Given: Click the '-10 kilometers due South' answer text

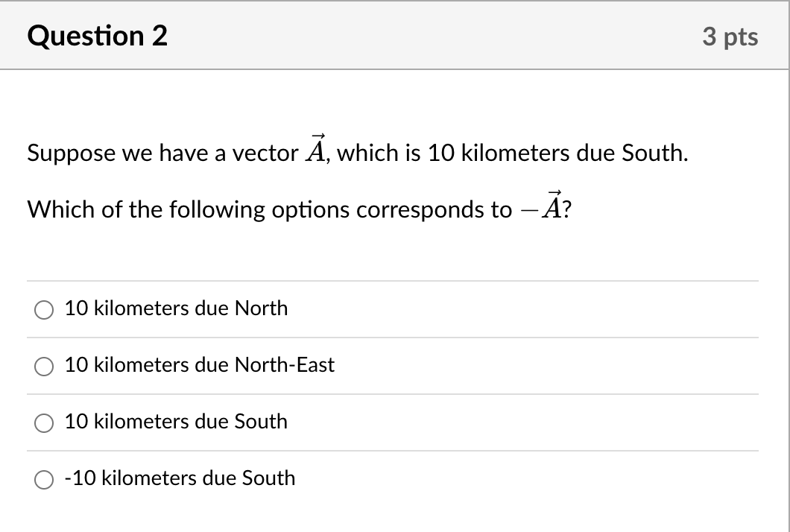Looking at the screenshot, I should click(x=180, y=478).
